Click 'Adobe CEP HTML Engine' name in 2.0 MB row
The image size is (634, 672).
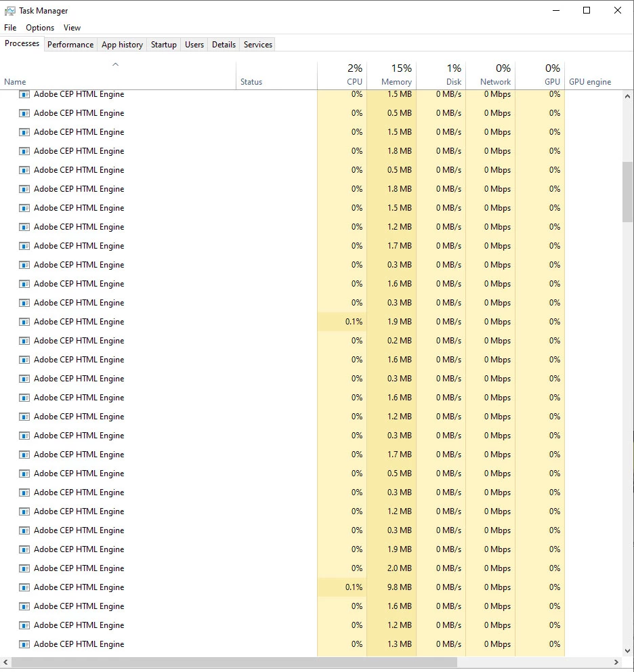79,568
